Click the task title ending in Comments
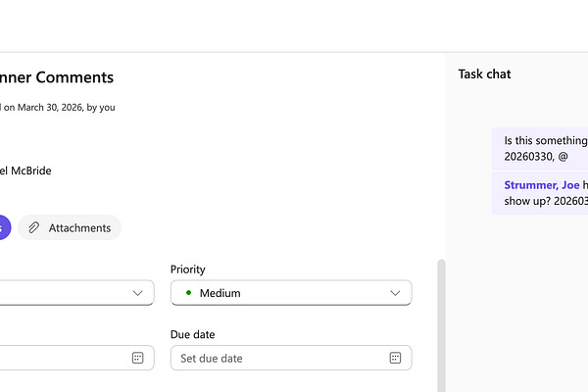The image size is (588, 392). [x=57, y=77]
